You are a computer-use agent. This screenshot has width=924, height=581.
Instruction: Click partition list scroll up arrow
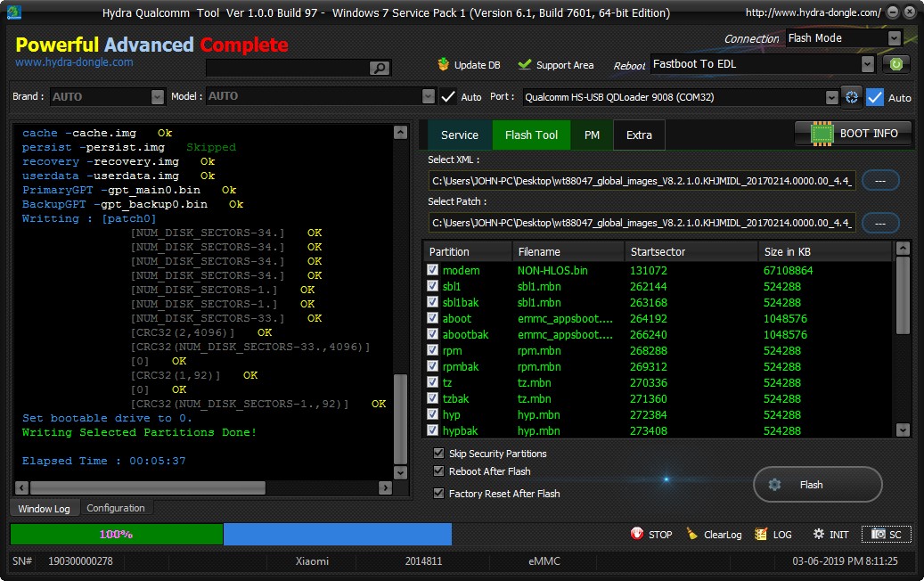tap(903, 248)
